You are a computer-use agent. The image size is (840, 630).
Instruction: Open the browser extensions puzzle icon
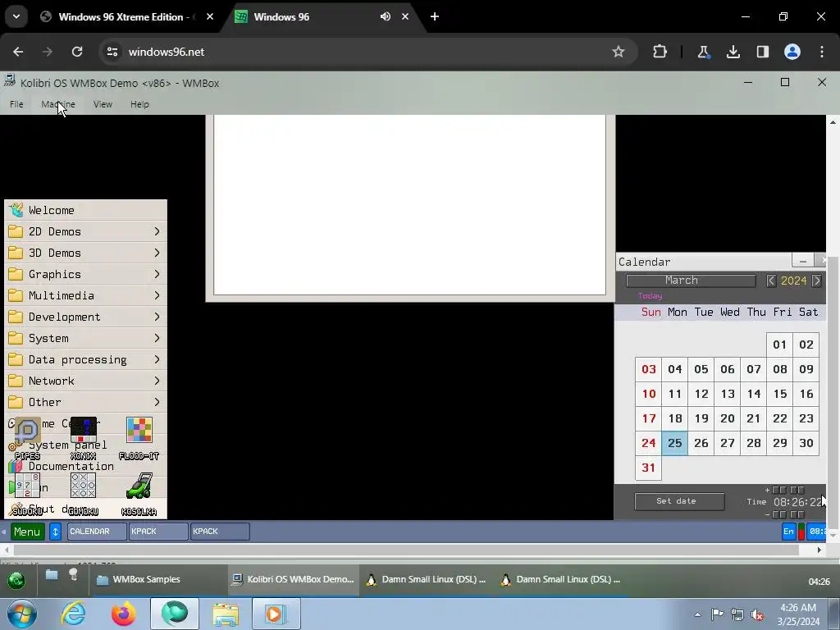pyautogui.click(x=660, y=52)
